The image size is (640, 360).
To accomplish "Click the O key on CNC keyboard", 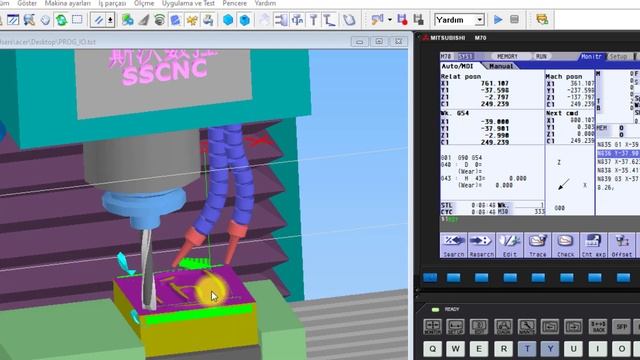I will click(x=621, y=349).
